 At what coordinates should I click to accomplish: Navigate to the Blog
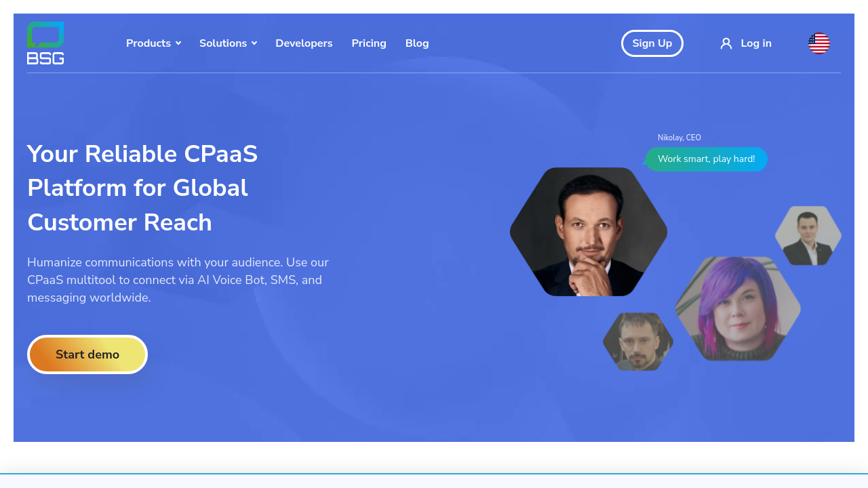tap(417, 43)
